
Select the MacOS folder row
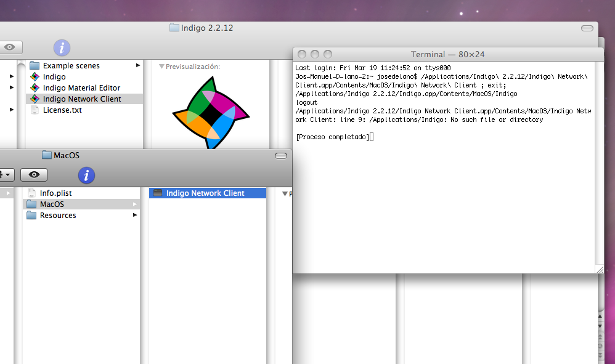[x=81, y=204]
